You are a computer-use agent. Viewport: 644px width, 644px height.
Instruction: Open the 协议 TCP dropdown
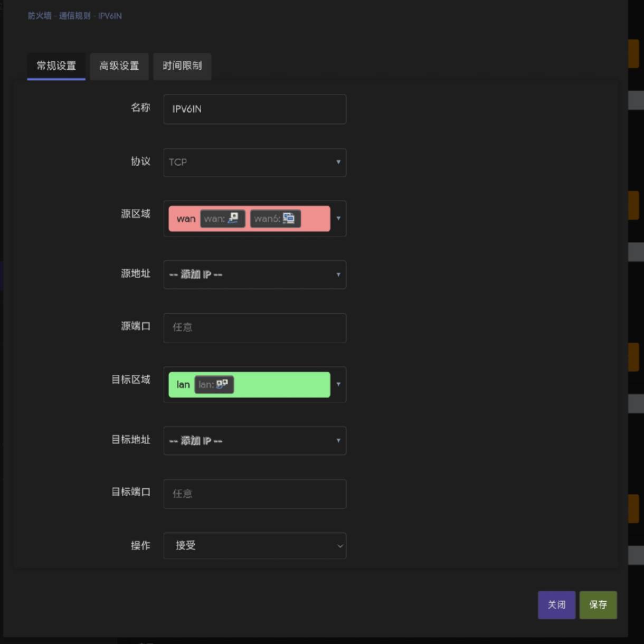point(255,162)
